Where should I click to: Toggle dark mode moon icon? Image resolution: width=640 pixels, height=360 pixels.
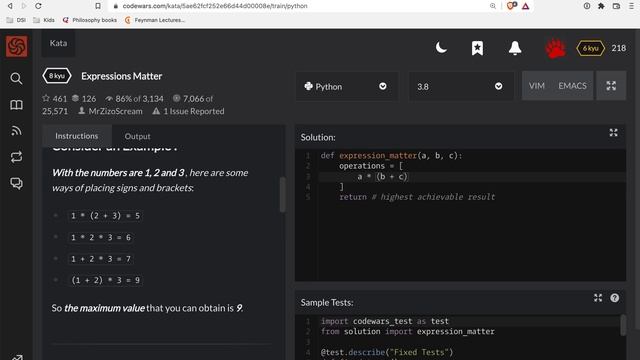(441, 48)
